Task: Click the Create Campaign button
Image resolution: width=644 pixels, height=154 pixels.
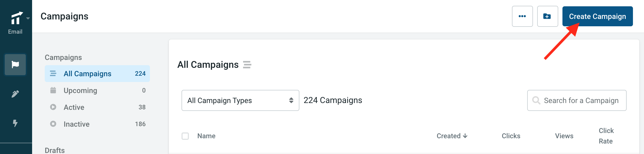Action: point(597,16)
